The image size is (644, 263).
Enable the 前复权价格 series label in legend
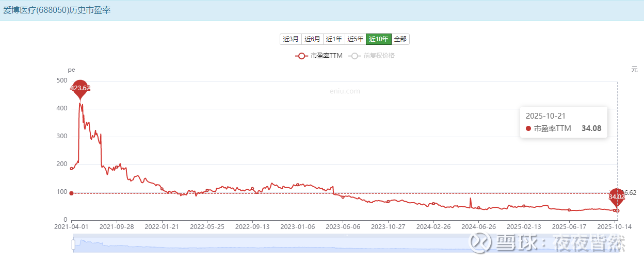379,56
